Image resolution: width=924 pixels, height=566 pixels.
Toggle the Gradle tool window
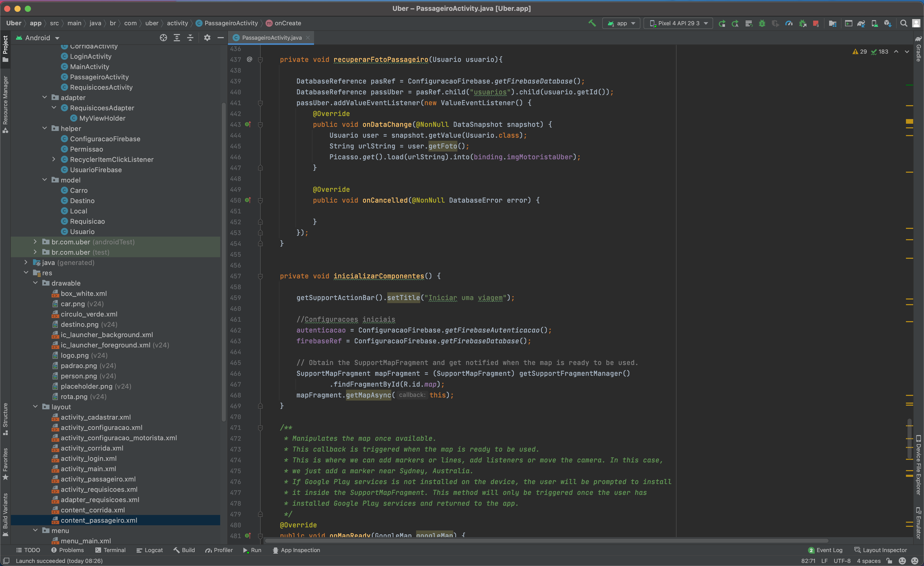[918, 53]
